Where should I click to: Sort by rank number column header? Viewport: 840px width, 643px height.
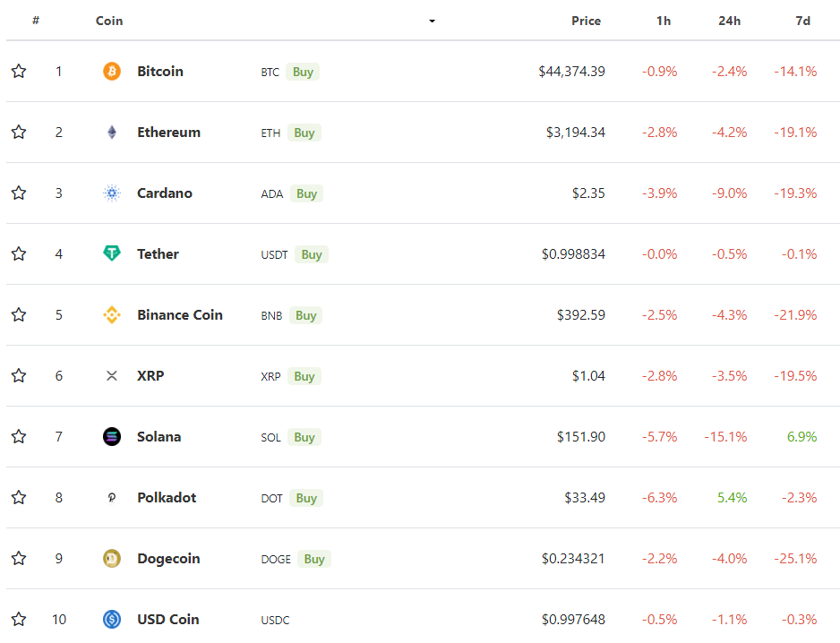tap(36, 21)
